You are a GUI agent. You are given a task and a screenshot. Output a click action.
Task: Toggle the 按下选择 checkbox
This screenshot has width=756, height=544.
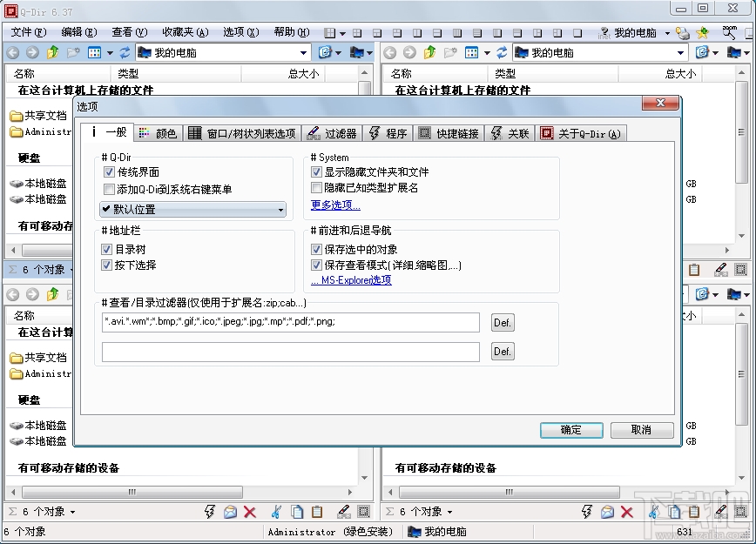click(106, 265)
